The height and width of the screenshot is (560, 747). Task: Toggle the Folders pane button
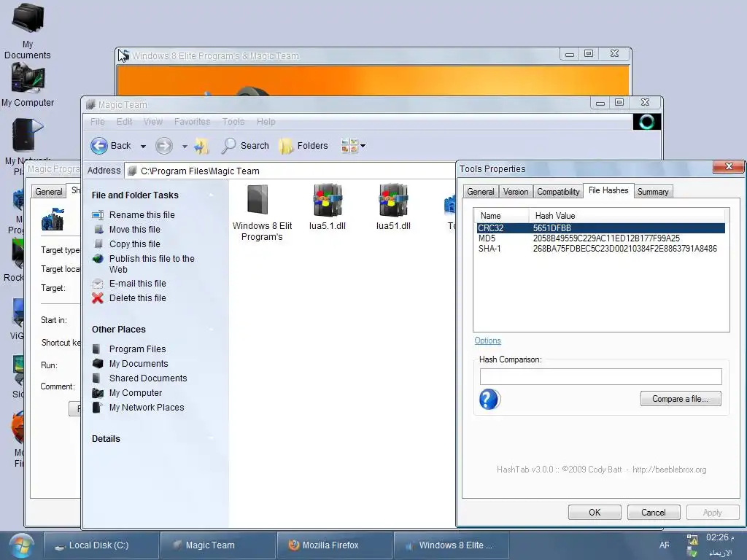303,146
